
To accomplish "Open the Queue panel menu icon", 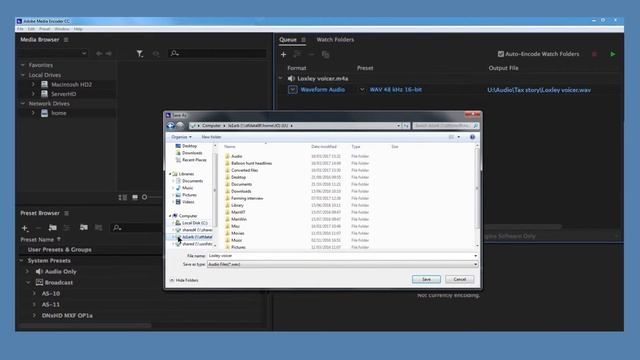I will tap(303, 40).
